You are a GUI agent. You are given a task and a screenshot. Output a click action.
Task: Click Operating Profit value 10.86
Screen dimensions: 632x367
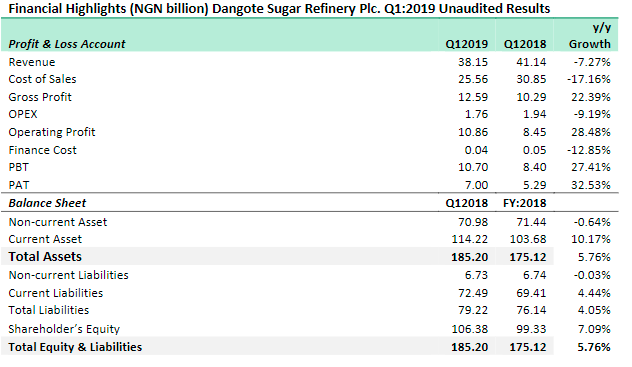tap(473, 132)
